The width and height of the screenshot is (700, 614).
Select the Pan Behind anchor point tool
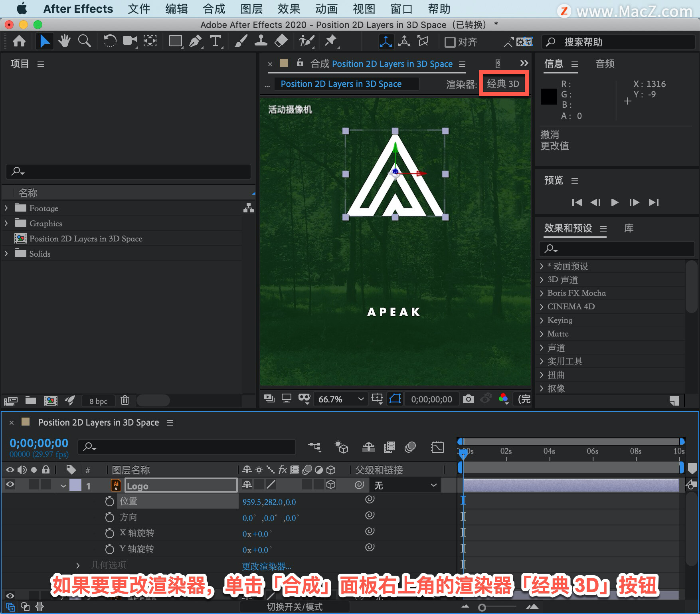click(150, 41)
